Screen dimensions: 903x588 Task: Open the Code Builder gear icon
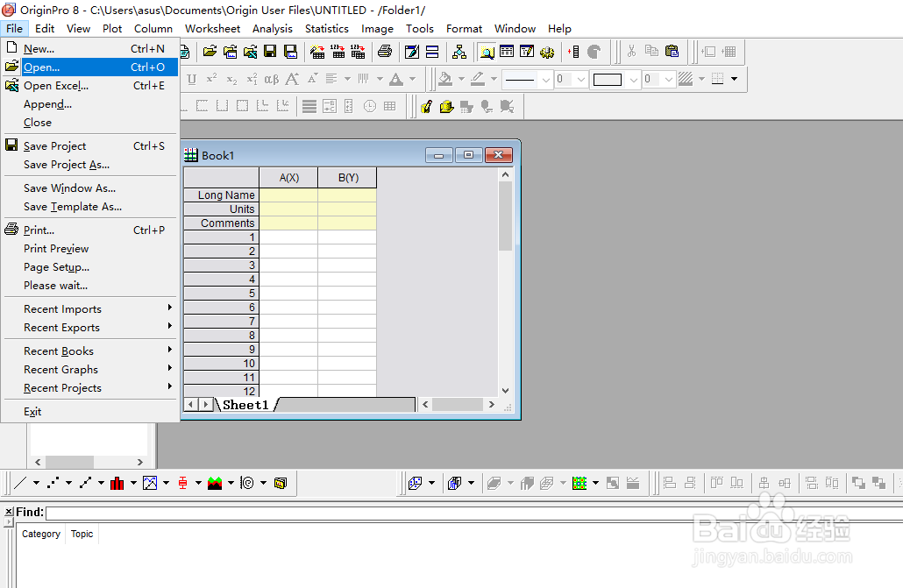[x=547, y=52]
